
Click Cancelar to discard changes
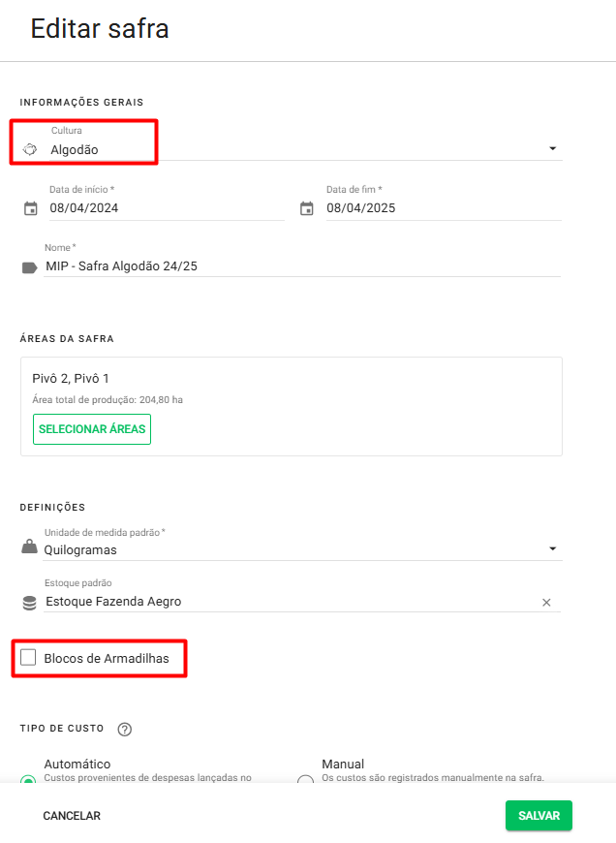click(x=72, y=816)
